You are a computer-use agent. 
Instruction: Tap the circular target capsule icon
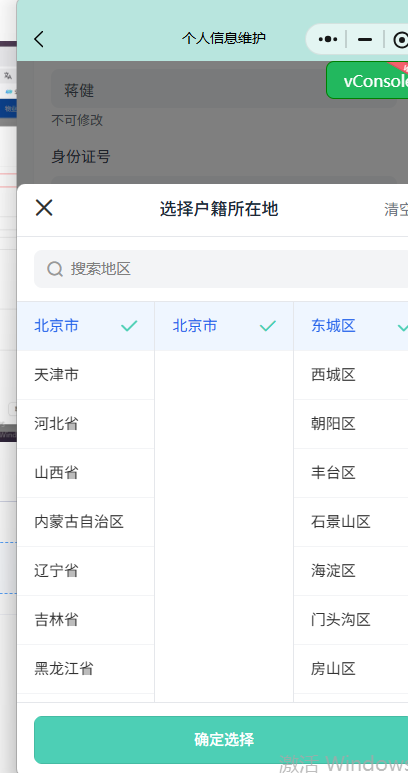tap(401, 39)
